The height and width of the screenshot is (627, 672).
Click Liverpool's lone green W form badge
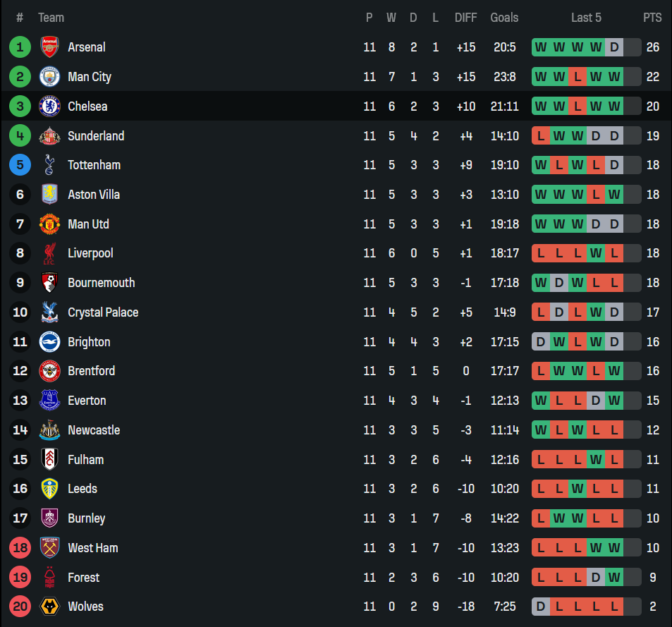pyautogui.click(x=596, y=253)
